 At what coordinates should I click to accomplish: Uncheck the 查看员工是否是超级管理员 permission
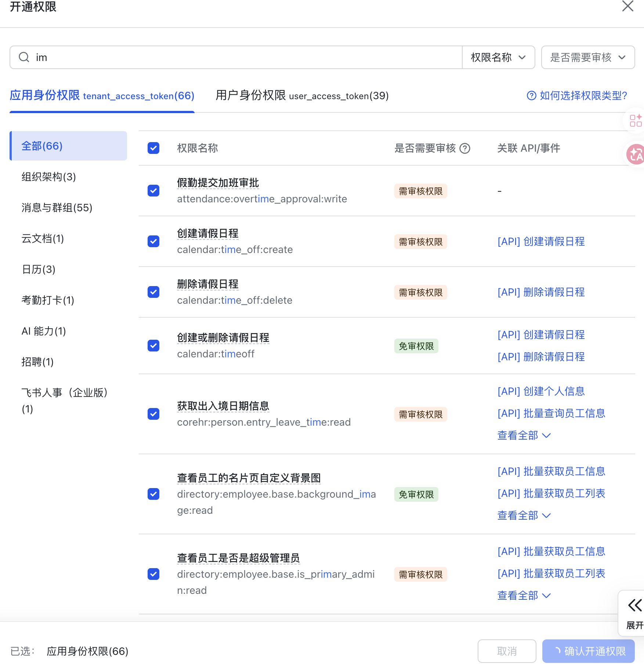[153, 574]
